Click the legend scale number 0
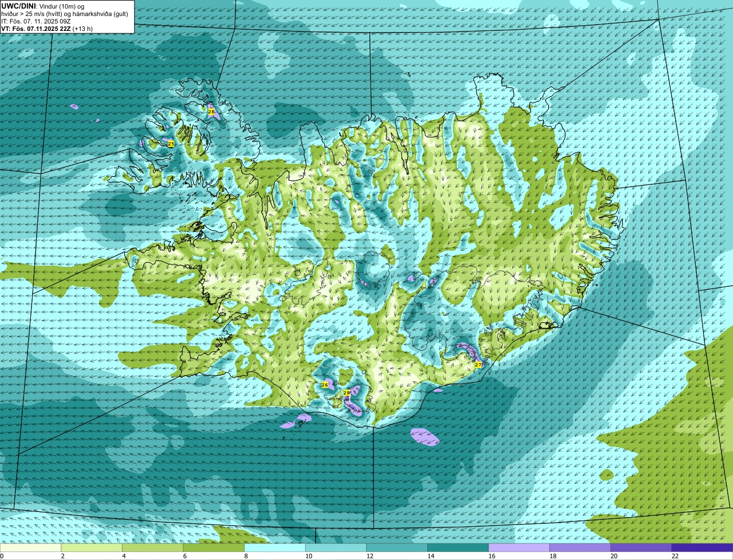This screenshot has height=560, width=733. [x=2, y=556]
